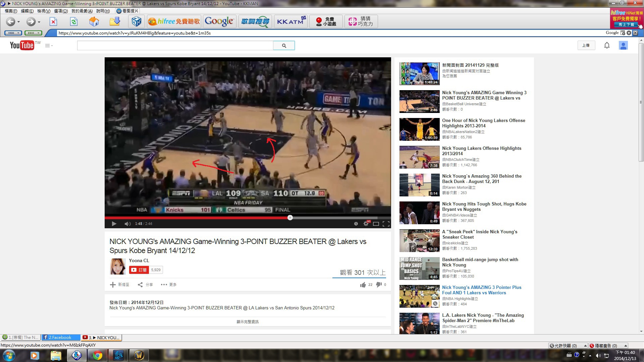The width and height of the screenshot is (644, 362).
Task: Click the 分享 share button
Action: click(x=145, y=285)
